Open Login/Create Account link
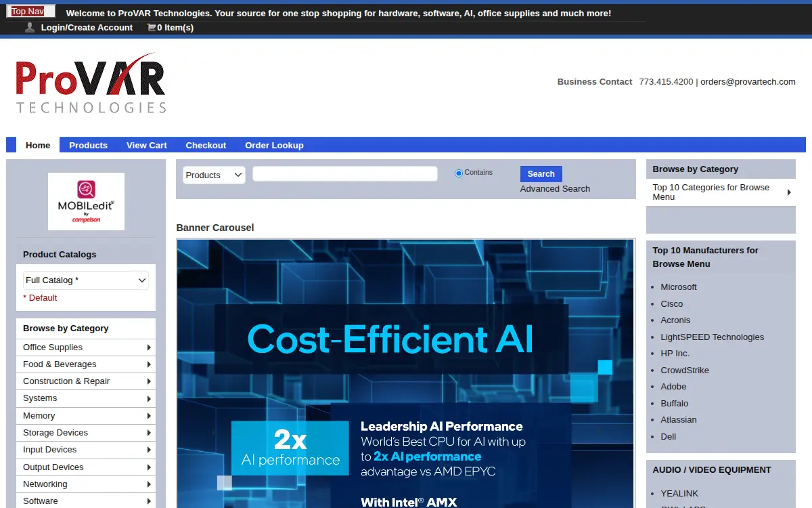 click(x=87, y=28)
